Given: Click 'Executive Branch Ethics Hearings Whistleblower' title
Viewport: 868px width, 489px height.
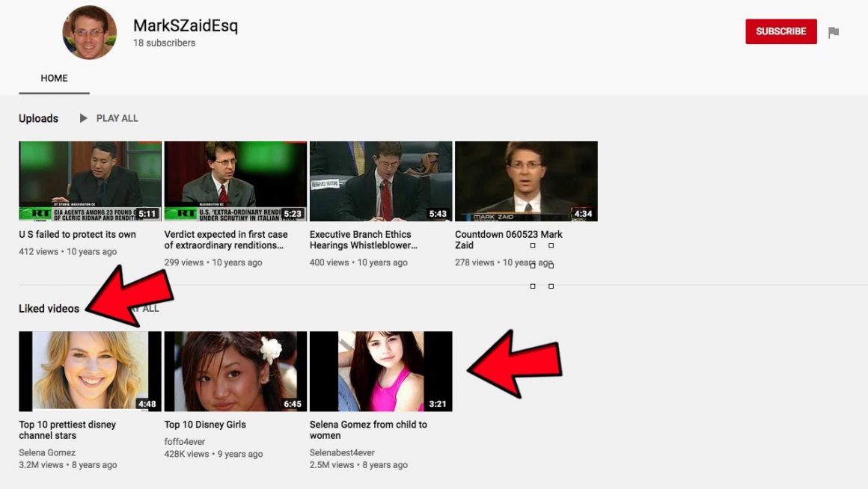Looking at the screenshot, I should click(x=364, y=239).
